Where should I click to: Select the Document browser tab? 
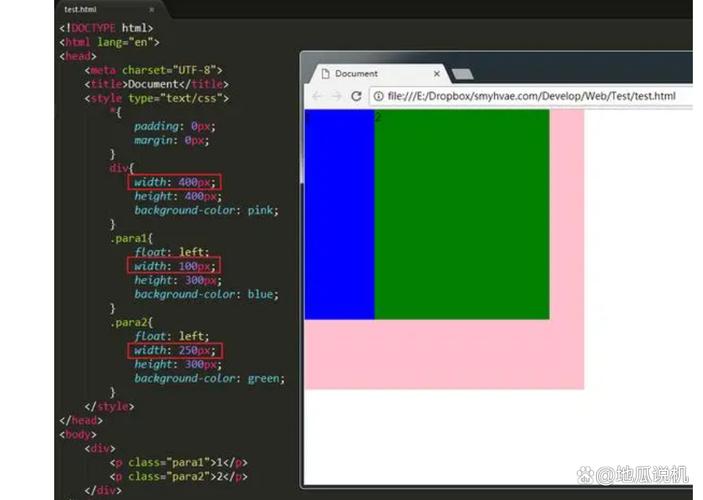pos(370,74)
